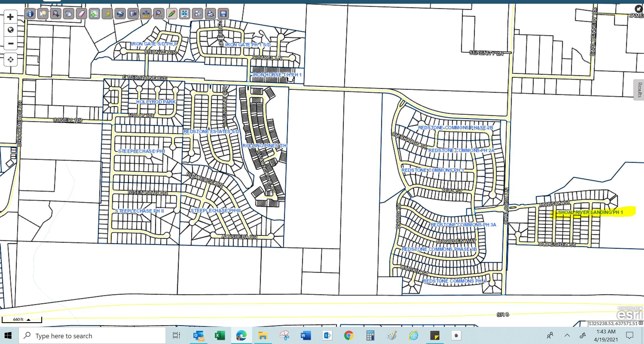Show hidden icons via taskbar chevron
Image resolution: width=644 pixels, height=344 pixels.
click(567, 335)
